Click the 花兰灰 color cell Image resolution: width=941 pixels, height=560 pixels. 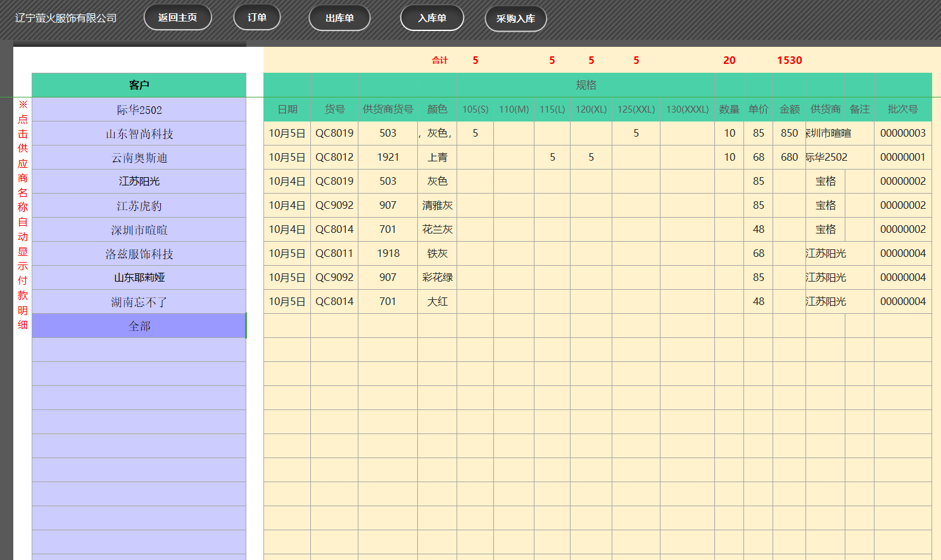(x=437, y=229)
